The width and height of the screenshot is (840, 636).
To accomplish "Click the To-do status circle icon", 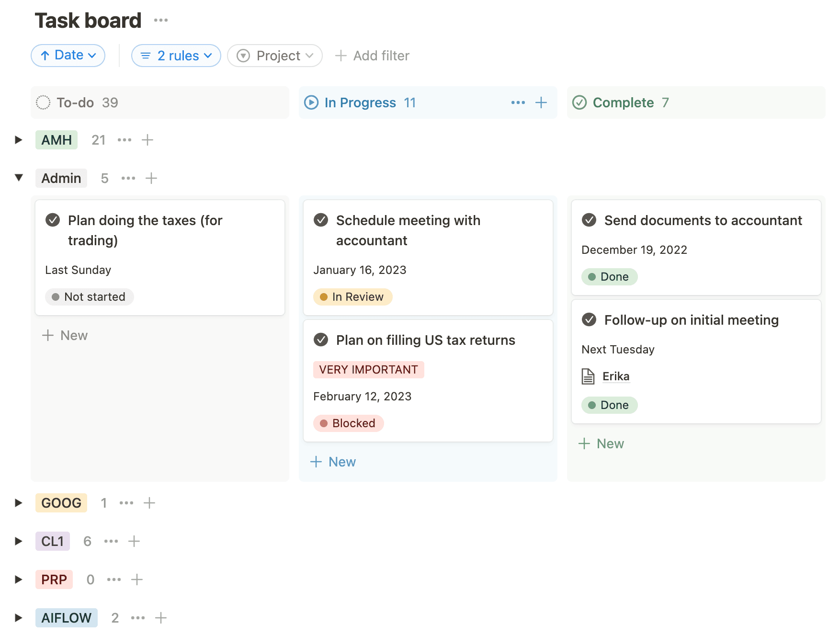I will [43, 102].
